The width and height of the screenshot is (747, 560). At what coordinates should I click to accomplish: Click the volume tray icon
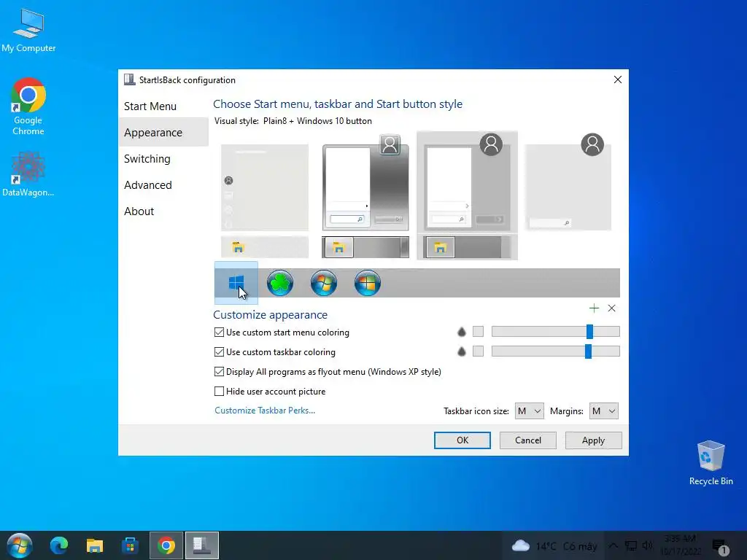648,545
